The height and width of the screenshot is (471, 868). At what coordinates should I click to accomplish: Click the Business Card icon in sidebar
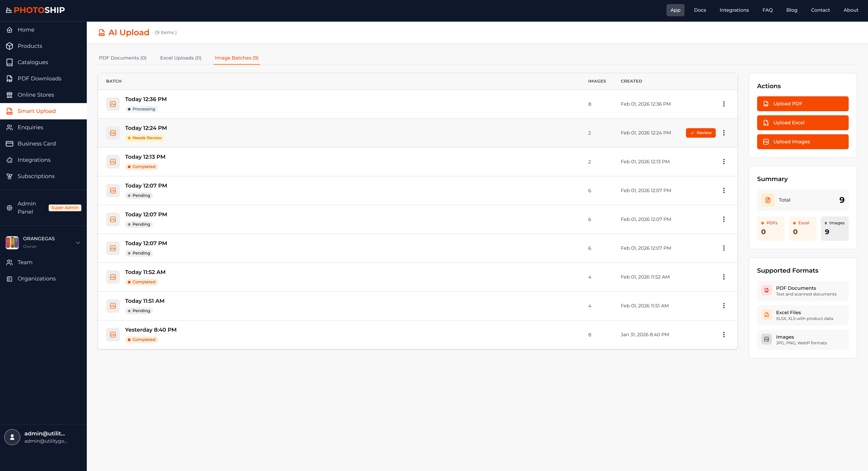pos(9,143)
